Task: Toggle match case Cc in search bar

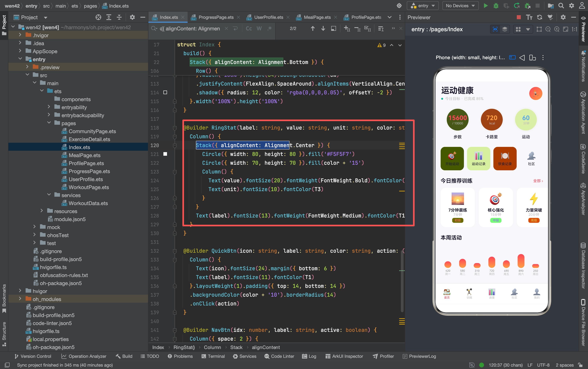Action: click(249, 29)
